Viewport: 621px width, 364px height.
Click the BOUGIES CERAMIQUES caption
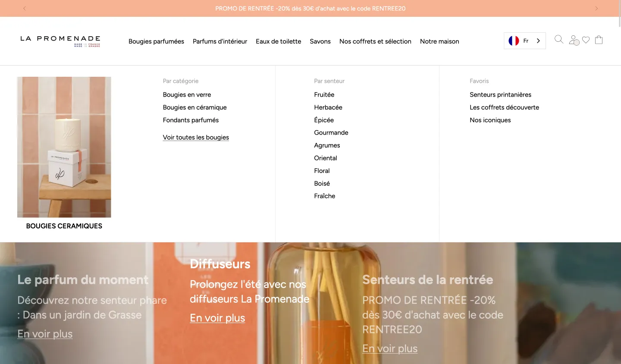(x=64, y=226)
